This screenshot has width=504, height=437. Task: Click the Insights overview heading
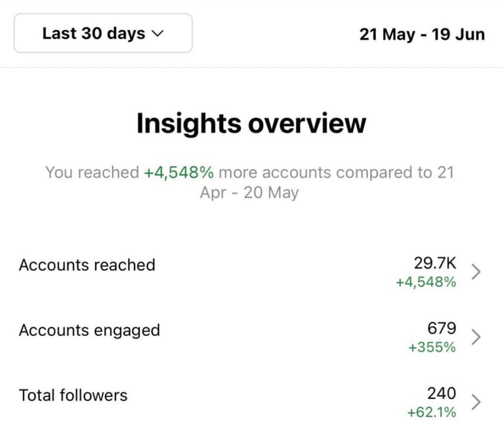coord(251,123)
